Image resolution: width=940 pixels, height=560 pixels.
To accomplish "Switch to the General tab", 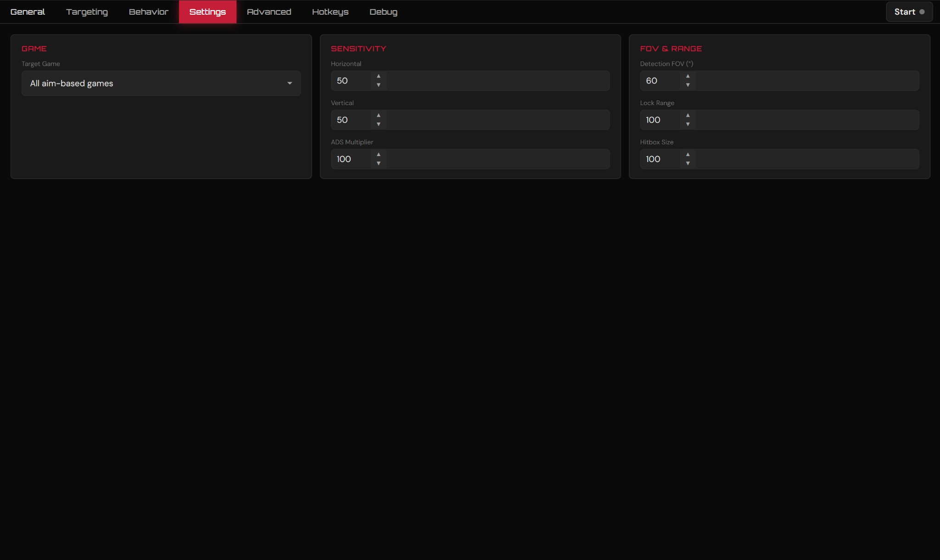I will 28,11.
